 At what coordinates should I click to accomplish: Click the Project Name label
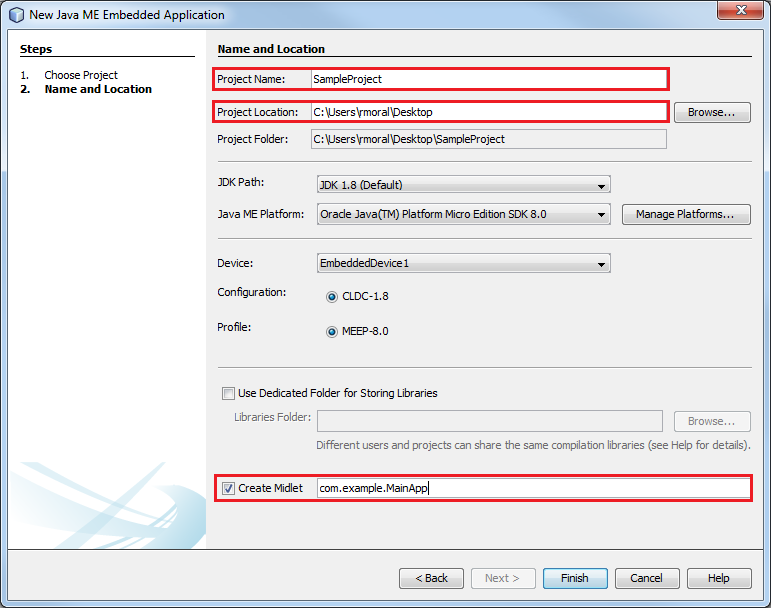point(251,79)
